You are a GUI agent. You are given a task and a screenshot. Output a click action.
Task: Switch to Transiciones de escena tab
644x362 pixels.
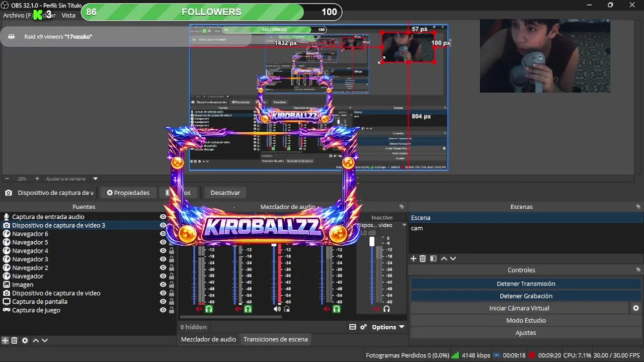tap(276, 339)
